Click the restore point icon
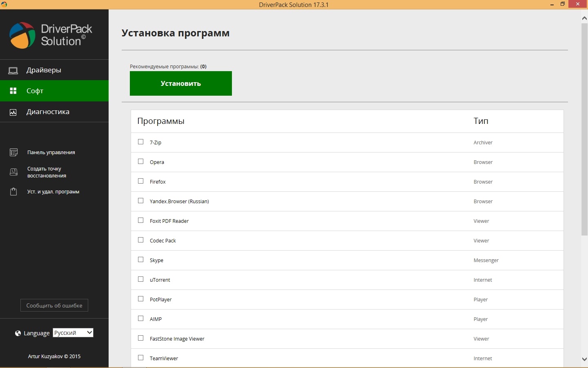Image resolution: width=588 pixels, height=368 pixels. pos(13,172)
